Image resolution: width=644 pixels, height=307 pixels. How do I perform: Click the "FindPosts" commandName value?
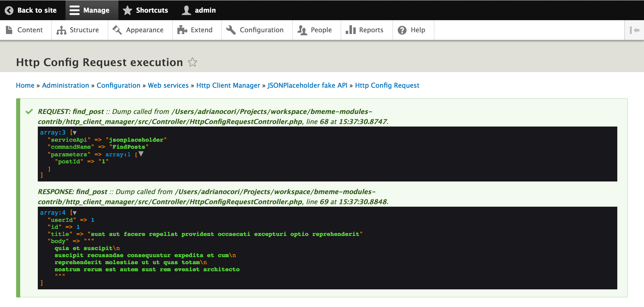(129, 147)
